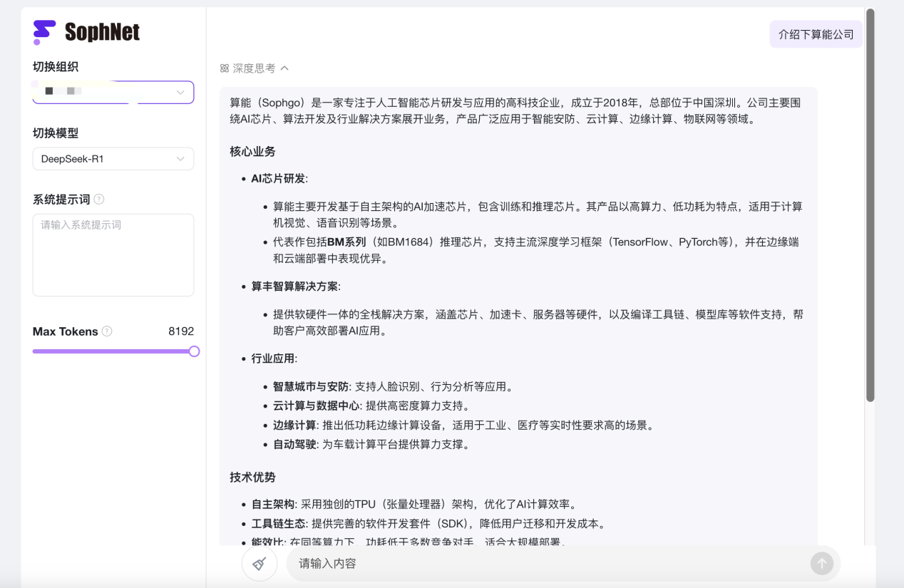Click the 云计算与数据中心 bold text
The image size is (904, 588).
317,406
